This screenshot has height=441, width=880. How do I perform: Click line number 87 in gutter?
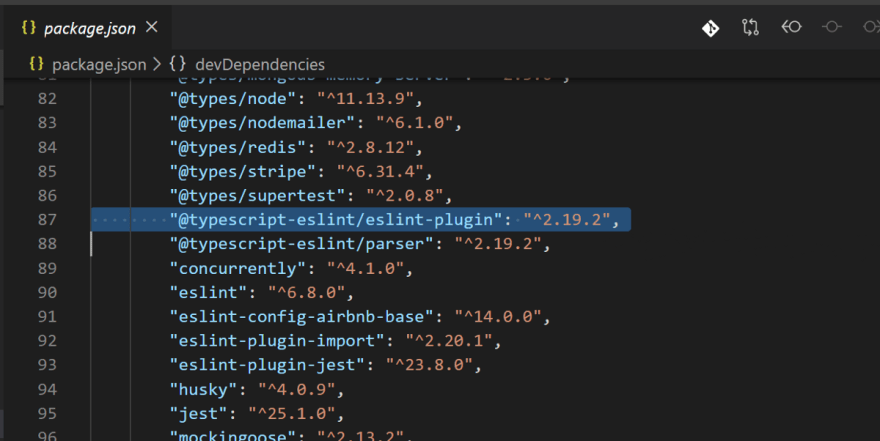(x=47, y=219)
